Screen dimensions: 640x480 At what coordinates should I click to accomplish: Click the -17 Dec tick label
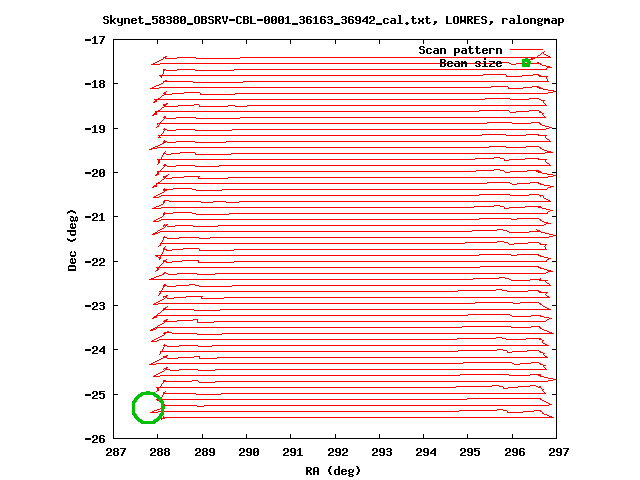pos(95,40)
